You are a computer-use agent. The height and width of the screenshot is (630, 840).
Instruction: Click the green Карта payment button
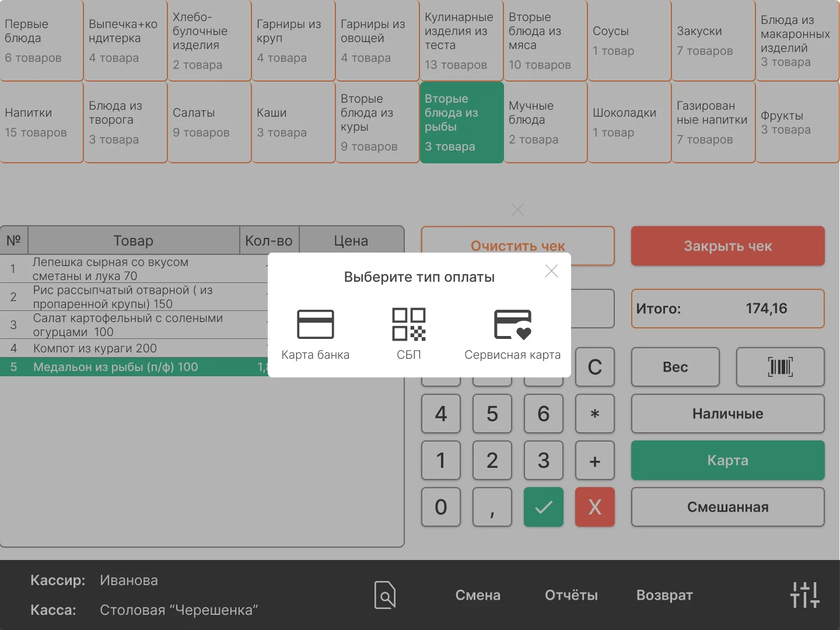pyautogui.click(x=728, y=460)
